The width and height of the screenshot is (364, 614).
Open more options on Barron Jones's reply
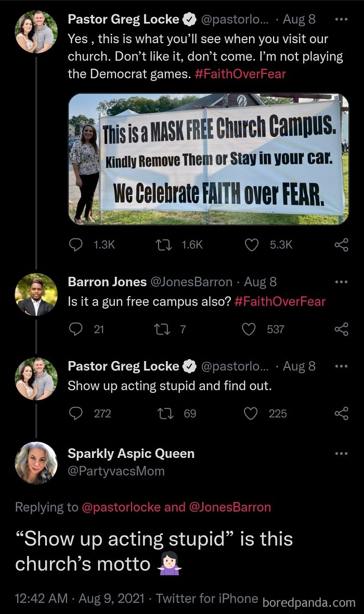click(x=342, y=281)
